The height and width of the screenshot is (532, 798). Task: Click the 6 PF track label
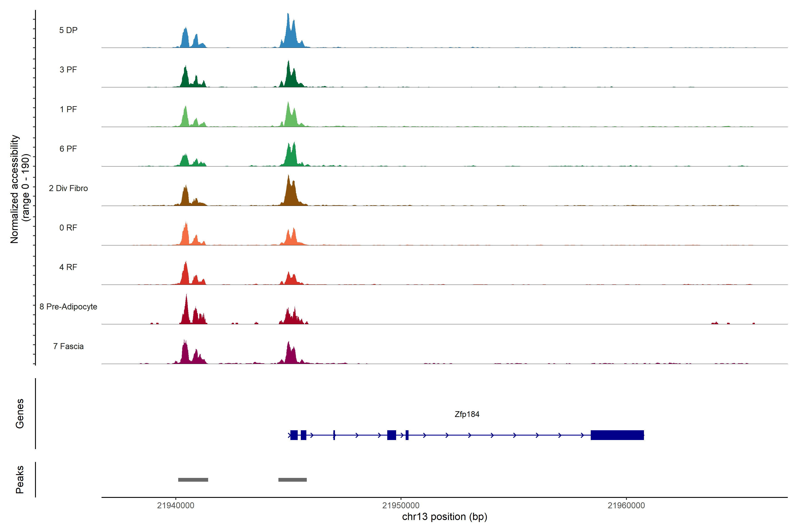[68, 149]
